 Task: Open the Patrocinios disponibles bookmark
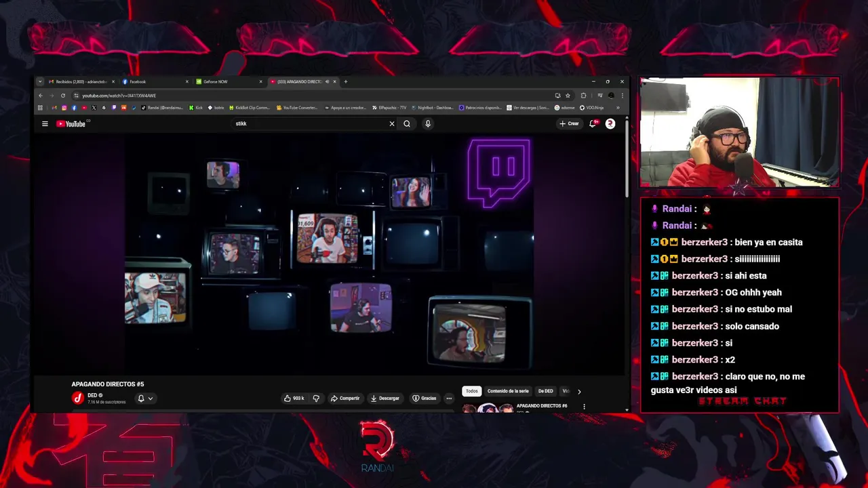pyautogui.click(x=480, y=108)
